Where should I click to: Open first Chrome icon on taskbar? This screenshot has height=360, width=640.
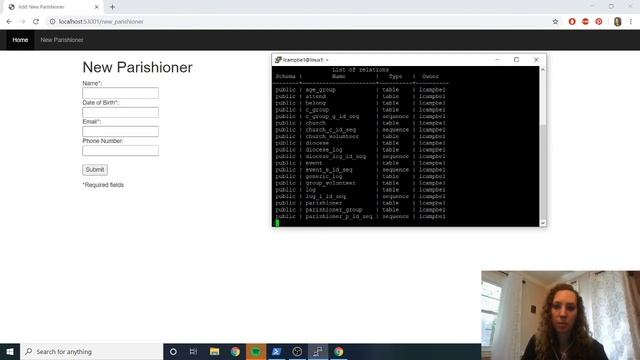(235, 351)
